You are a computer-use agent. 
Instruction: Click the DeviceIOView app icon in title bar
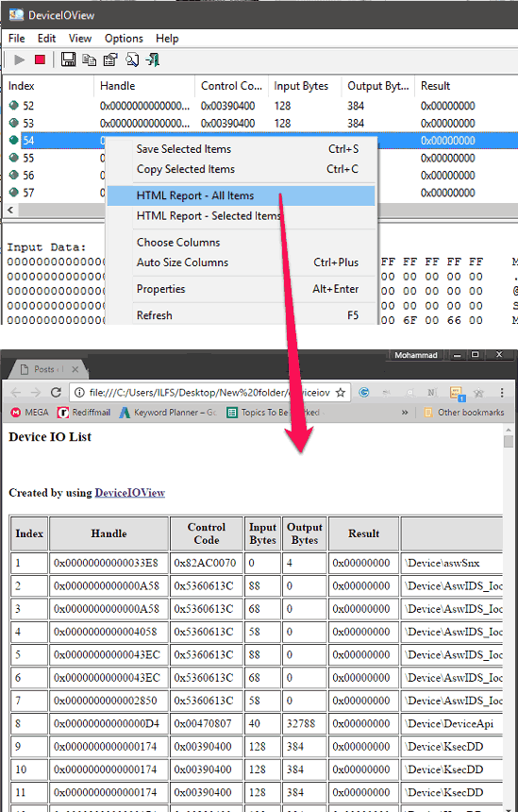point(16,15)
